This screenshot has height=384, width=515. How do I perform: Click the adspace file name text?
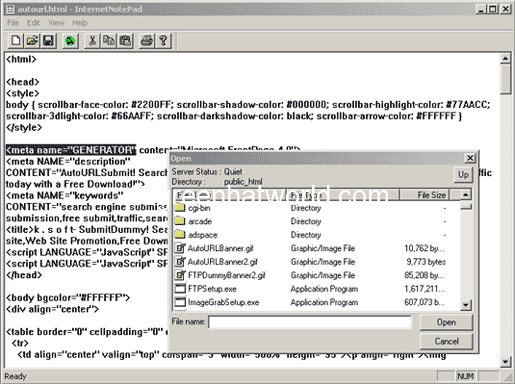tap(203, 235)
